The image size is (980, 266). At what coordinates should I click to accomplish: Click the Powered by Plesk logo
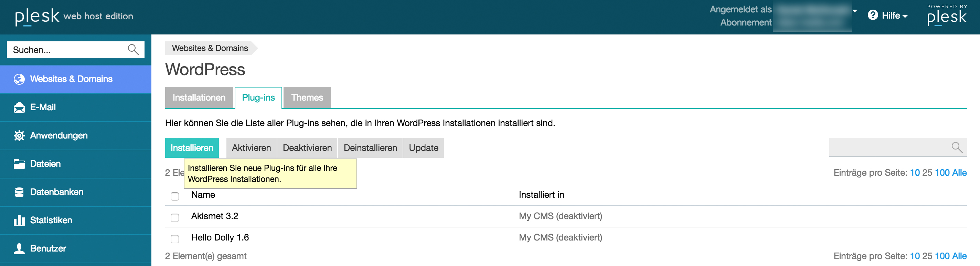click(947, 15)
